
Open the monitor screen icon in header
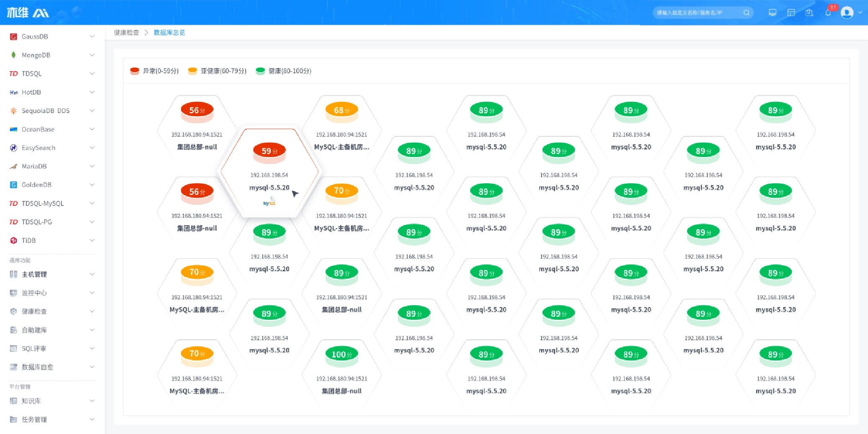(773, 13)
